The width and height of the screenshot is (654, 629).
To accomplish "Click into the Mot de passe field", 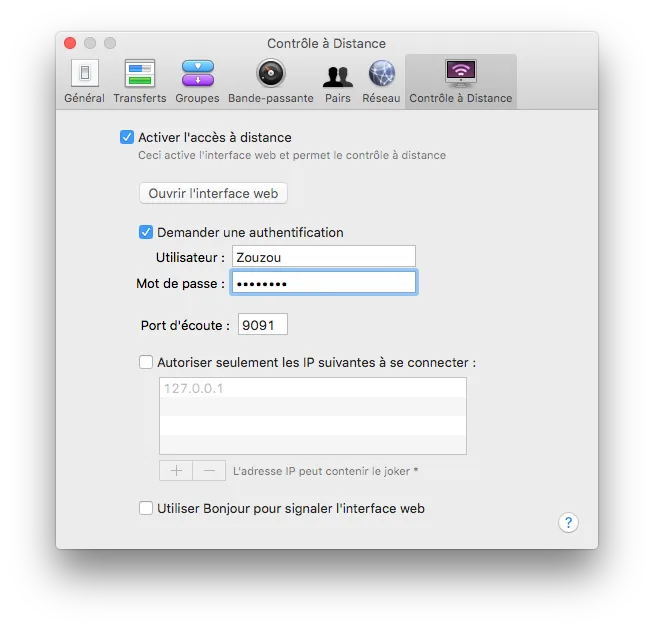I will 324,283.
